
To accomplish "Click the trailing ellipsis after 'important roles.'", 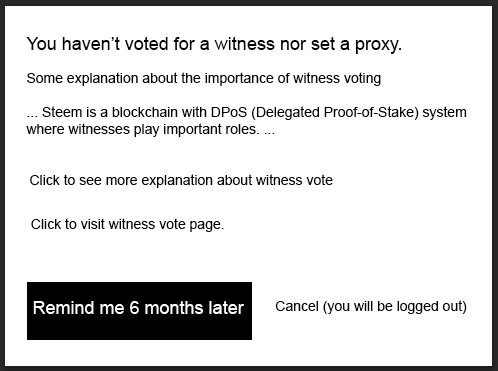I will 269,132.
